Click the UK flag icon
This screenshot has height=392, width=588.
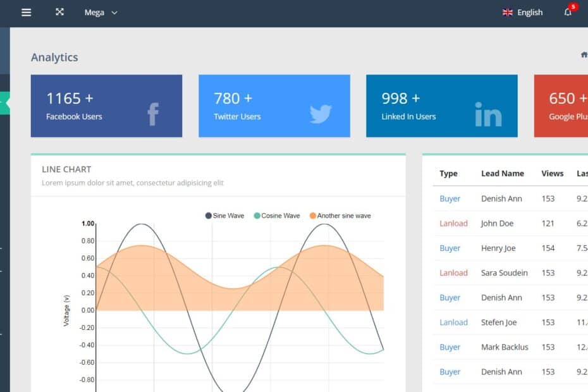(507, 13)
